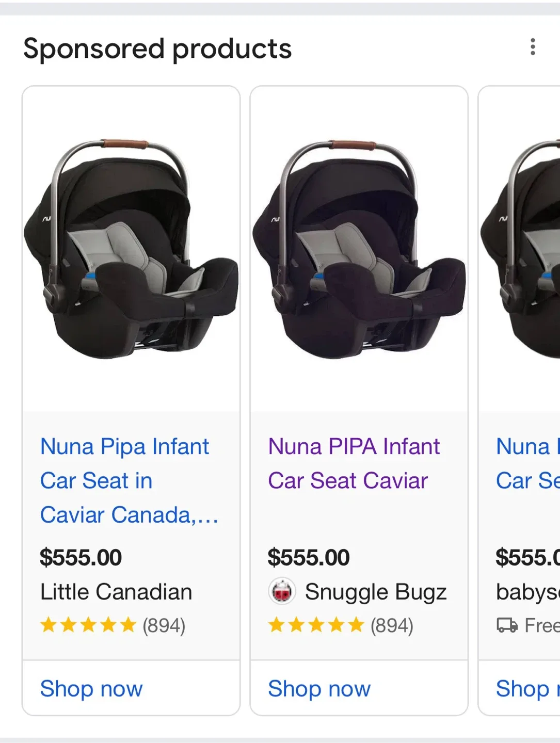Click Shop now under Little Canadian listing
The height and width of the screenshot is (743, 560).
coord(91,689)
